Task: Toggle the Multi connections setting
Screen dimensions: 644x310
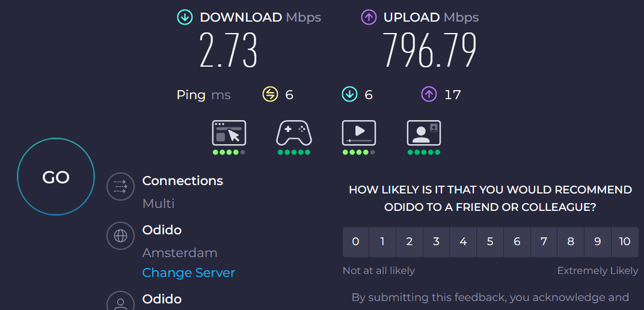Action: pyautogui.click(x=159, y=203)
